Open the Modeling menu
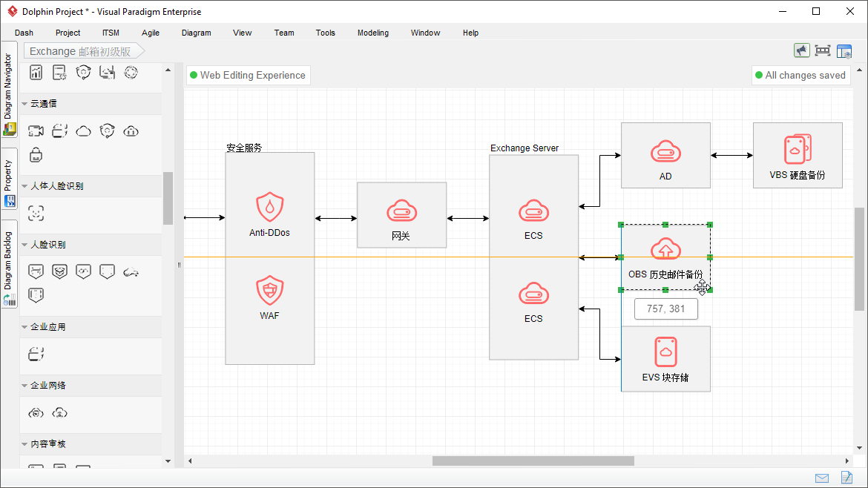This screenshot has height=488, width=868. (x=373, y=33)
